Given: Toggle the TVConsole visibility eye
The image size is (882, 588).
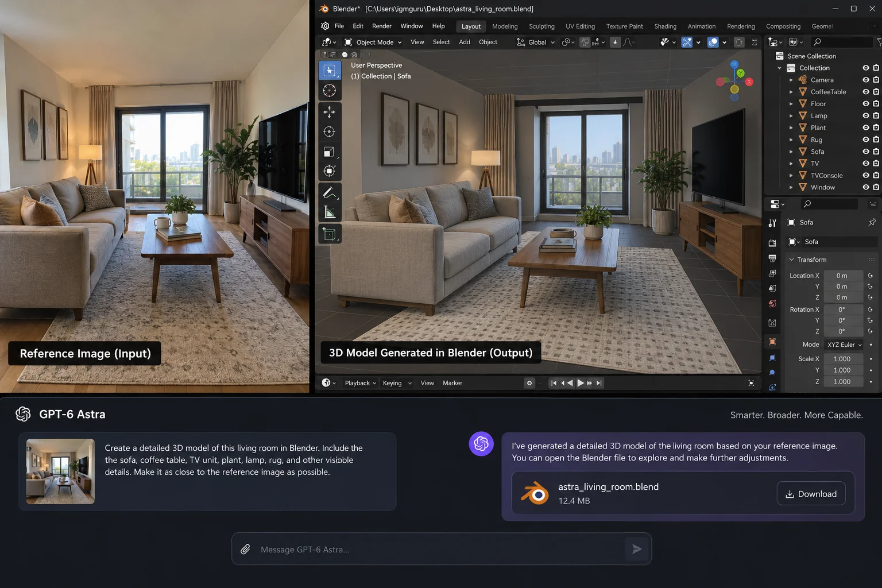Looking at the screenshot, I should pos(866,175).
